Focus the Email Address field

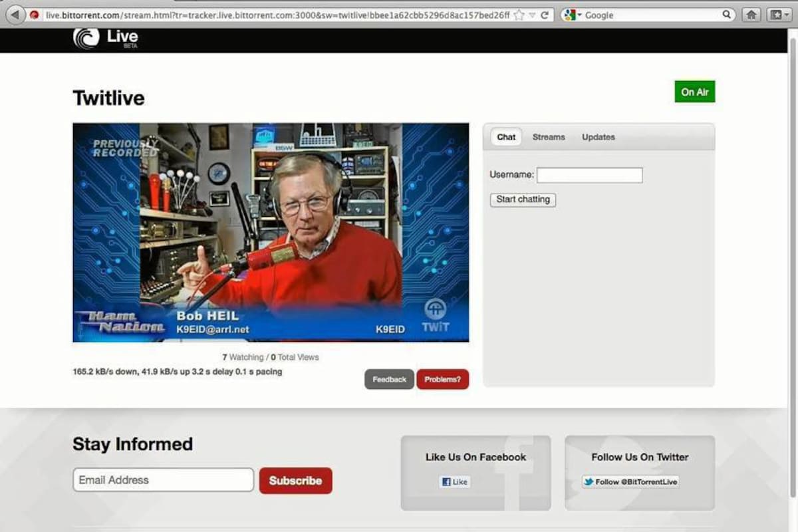point(164,480)
